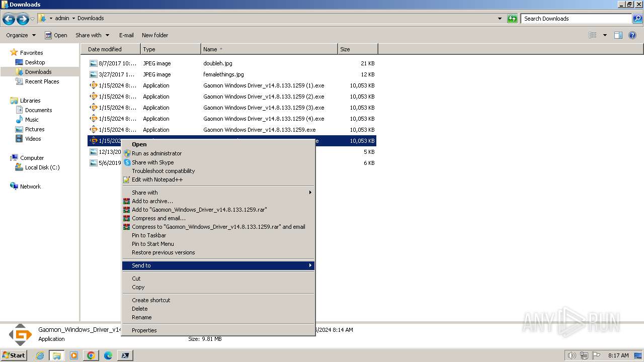Screen dimensions: 644x362
Task: Choose Rename in context menu
Action: [x=218, y=317]
